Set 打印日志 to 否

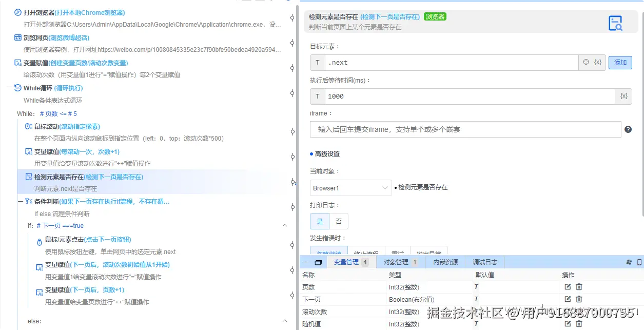click(x=339, y=221)
